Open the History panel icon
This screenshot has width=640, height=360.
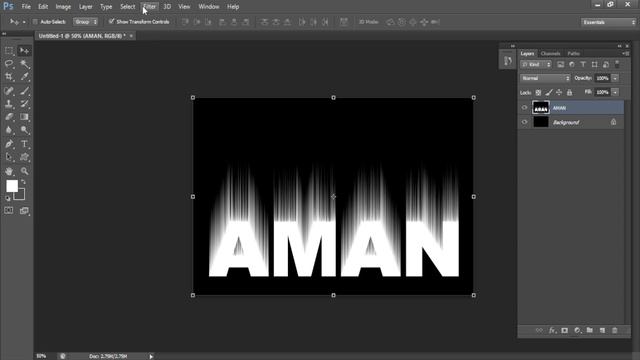pos(507,61)
